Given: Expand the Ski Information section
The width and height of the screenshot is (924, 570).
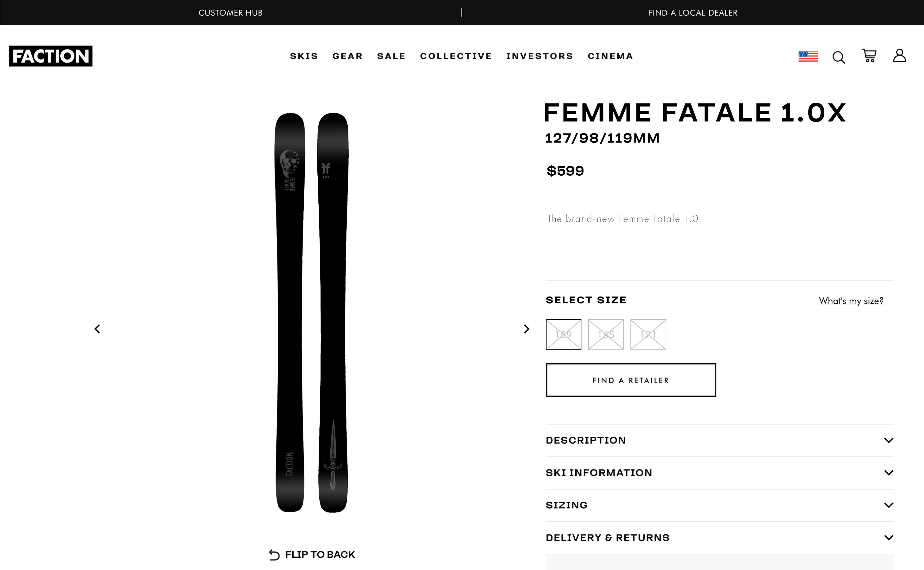Looking at the screenshot, I should (x=720, y=473).
